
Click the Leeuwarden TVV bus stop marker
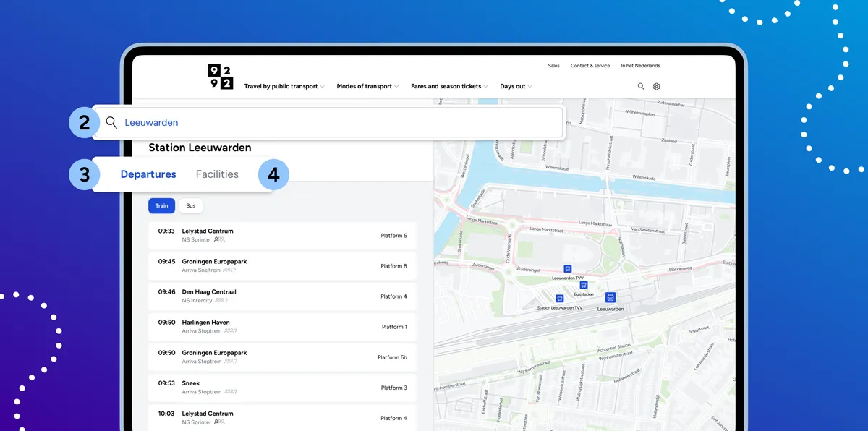[x=568, y=268]
